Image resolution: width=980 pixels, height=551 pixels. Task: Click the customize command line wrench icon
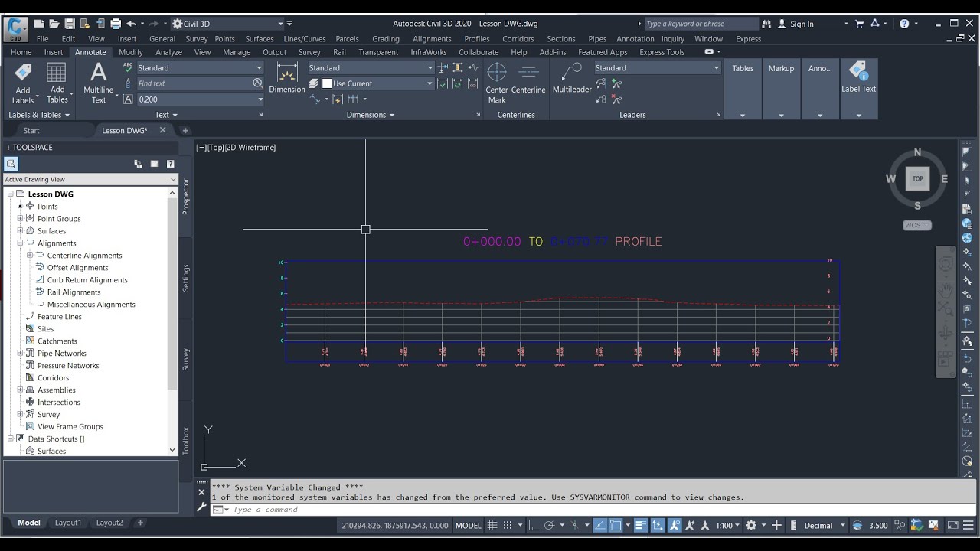[x=202, y=507]
